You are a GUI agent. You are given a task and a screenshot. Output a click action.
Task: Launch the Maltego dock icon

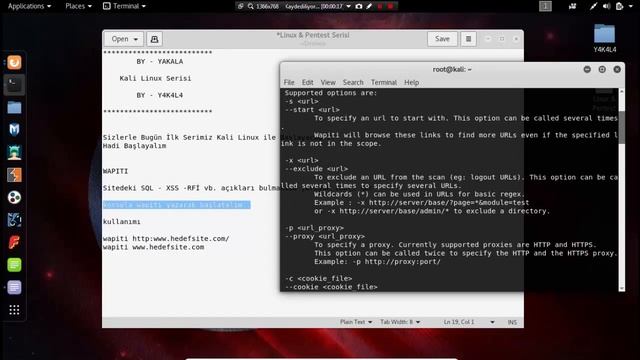14,220
